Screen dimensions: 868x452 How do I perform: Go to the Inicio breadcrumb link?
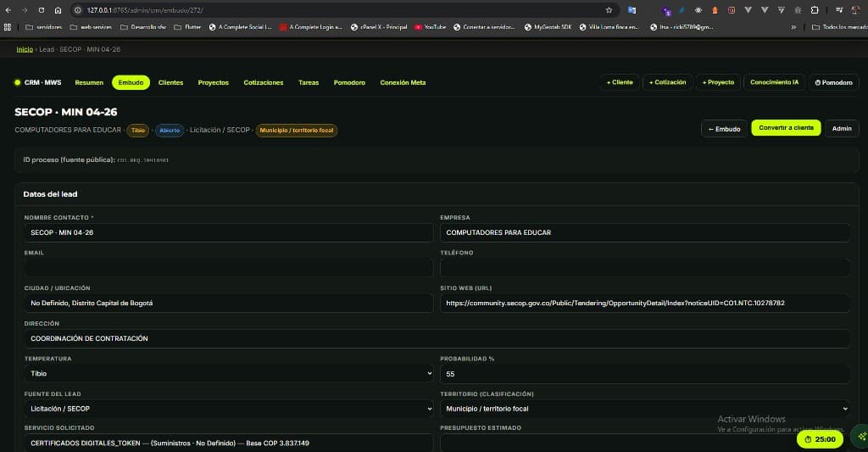click(25, 49)
